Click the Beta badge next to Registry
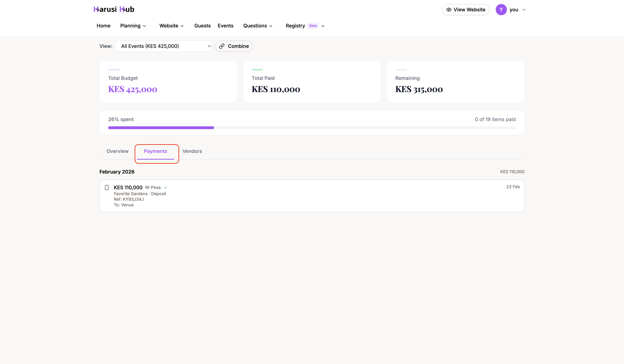 [313, 26]
